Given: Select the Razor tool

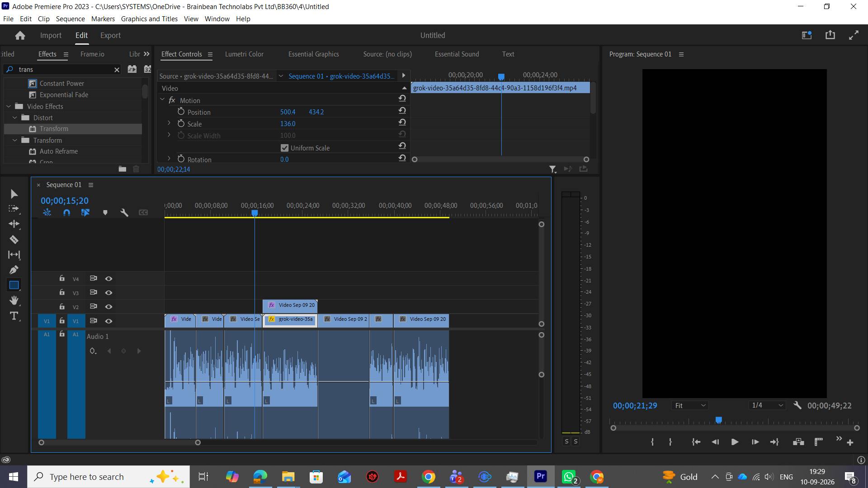Looking at the screenshot, I should coord(14,239).
